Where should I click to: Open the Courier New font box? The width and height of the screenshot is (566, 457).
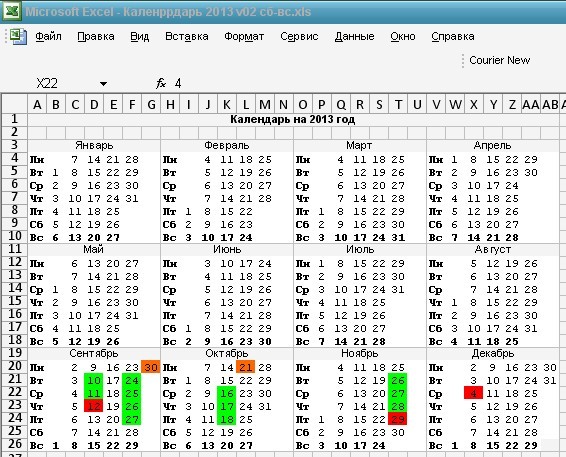tap(499, 60)
